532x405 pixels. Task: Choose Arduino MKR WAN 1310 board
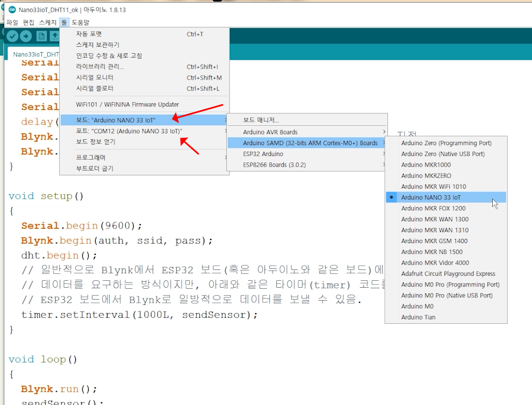(x=446, y=230)
